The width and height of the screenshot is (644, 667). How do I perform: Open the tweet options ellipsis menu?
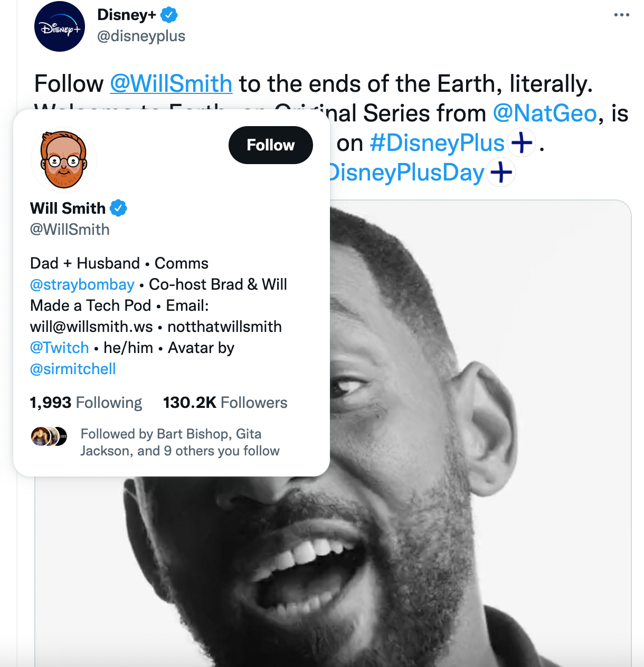point(621,15)
